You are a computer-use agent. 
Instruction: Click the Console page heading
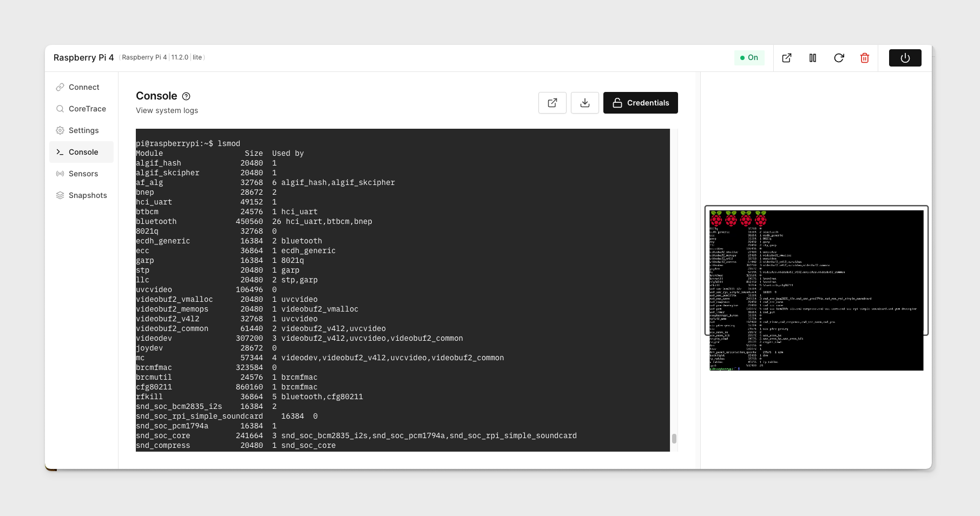(156, 96)
